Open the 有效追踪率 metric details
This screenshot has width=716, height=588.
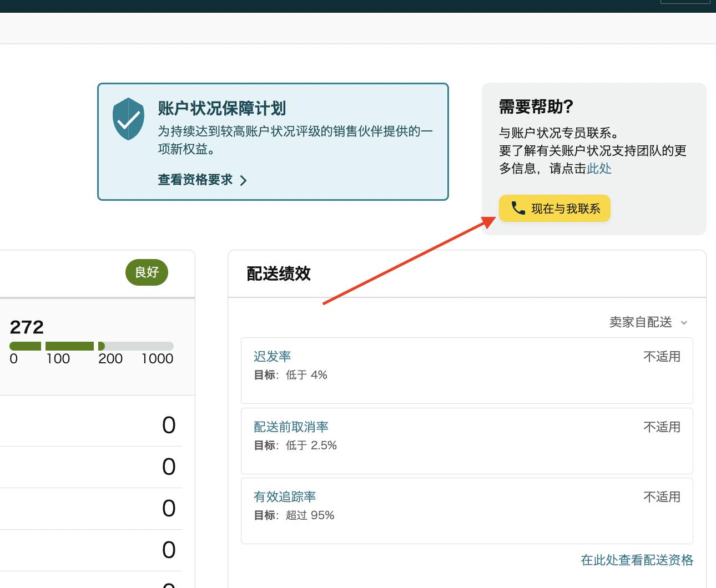tap(285, 496)
